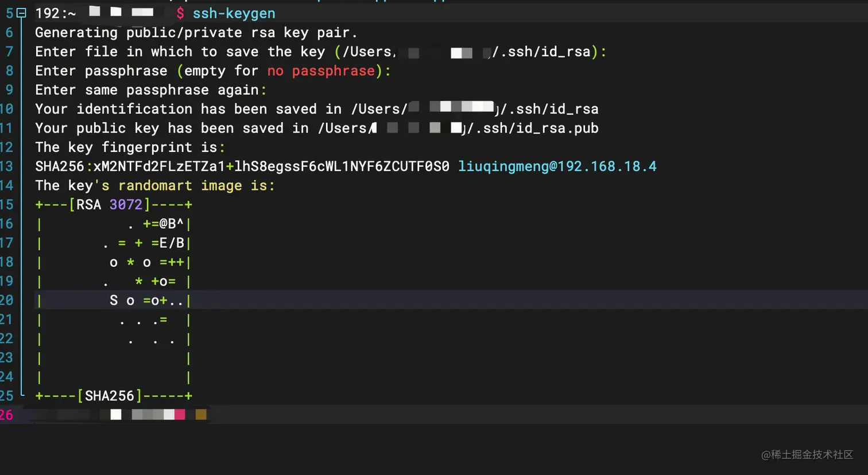Select line number 13 in gutter
This screenshot has height=475, width=868.
(7, 166)
